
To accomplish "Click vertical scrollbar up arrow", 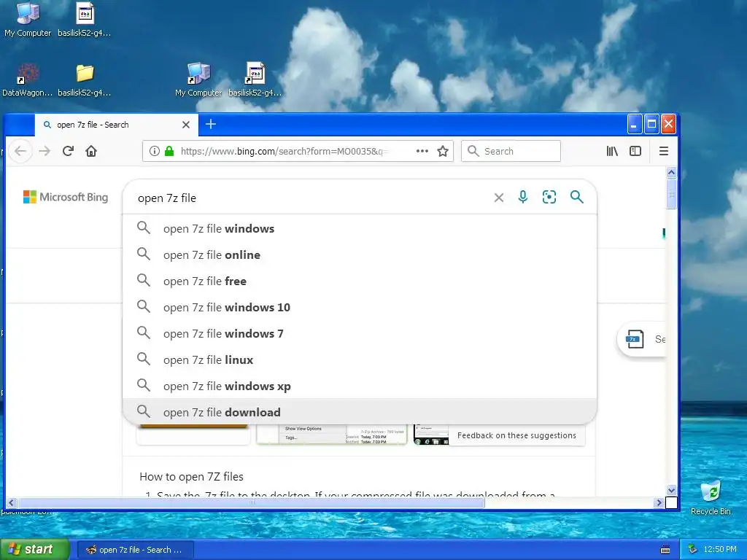I will click(671, 172).
